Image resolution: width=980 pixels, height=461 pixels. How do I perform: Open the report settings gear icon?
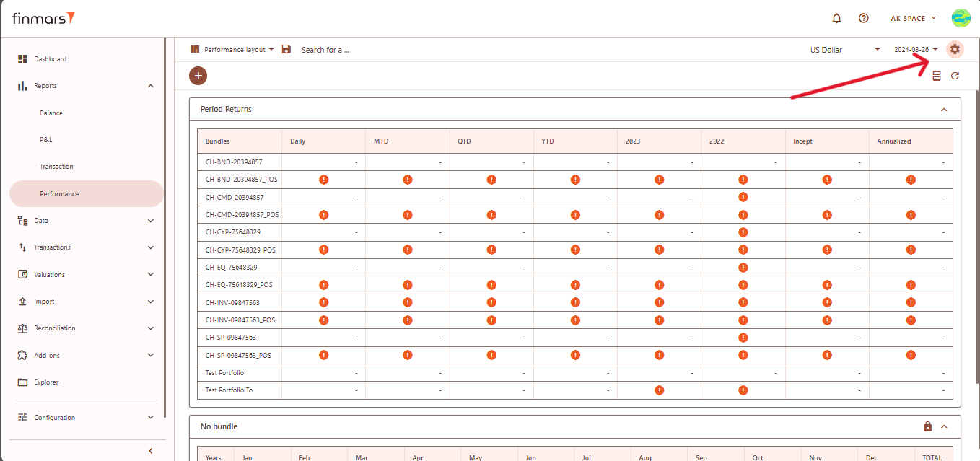click(x=955, y=49)
